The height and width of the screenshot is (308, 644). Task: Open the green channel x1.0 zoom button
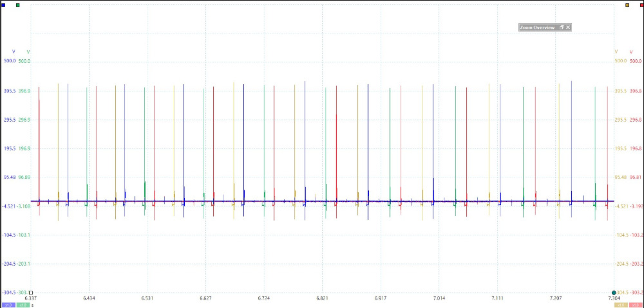23,305
